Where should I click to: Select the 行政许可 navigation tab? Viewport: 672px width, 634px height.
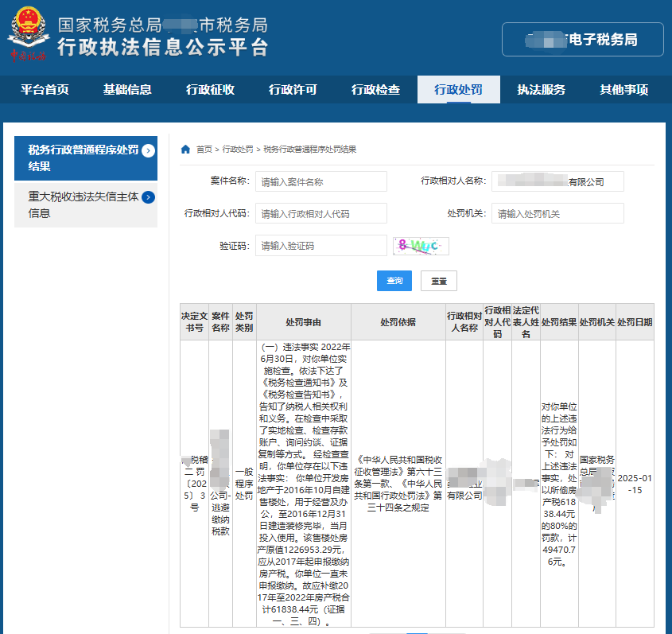293,90
